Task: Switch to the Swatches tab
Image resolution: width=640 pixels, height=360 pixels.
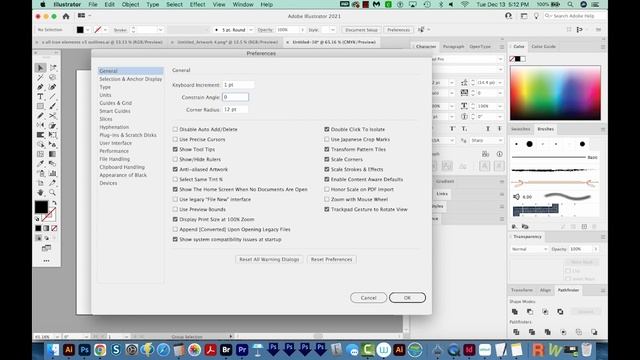Action: tap(520, 129)
